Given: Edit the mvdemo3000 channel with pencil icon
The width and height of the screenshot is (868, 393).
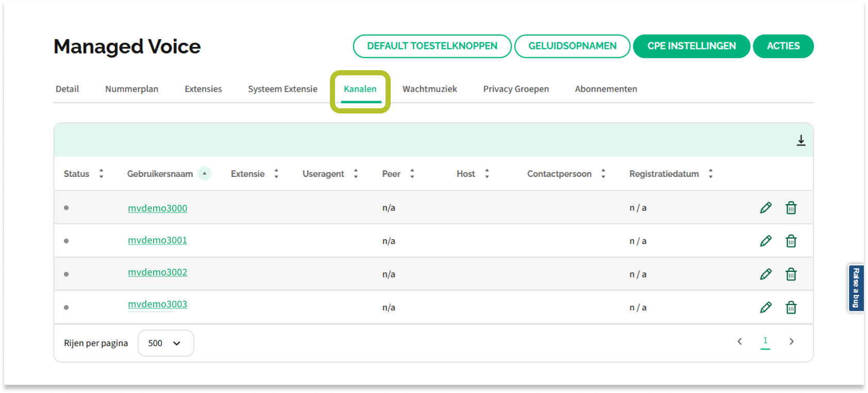Looking at the screenshot, I should point(765,208).
